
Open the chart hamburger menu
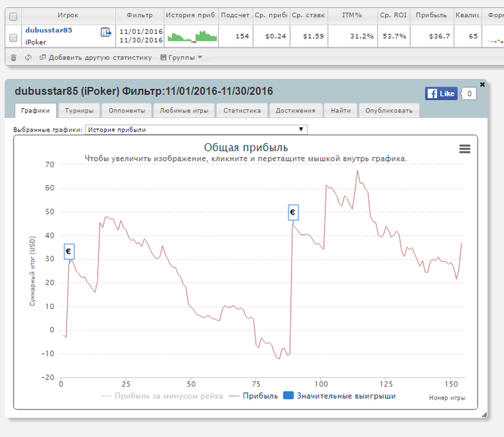465,149
